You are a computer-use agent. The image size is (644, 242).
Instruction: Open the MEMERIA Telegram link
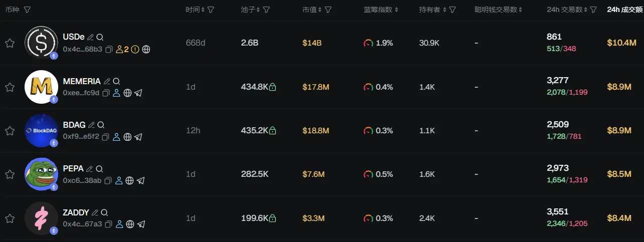click(138, 93)
